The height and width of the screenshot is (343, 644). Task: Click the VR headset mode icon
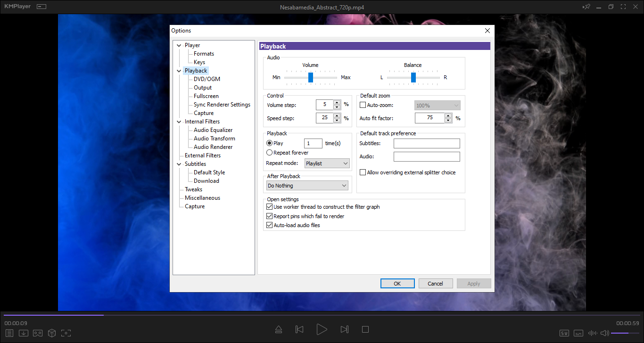38,333
